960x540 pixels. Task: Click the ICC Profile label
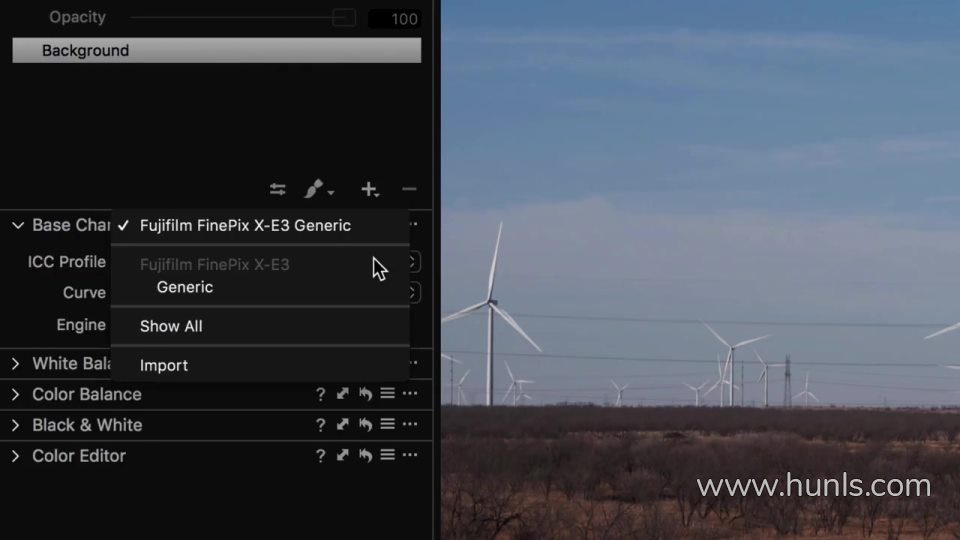tap(67, 262)
